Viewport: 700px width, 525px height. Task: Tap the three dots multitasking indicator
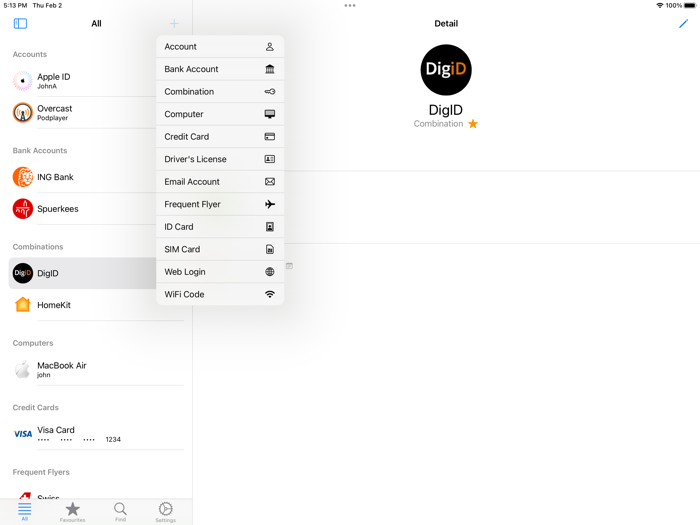350,5
